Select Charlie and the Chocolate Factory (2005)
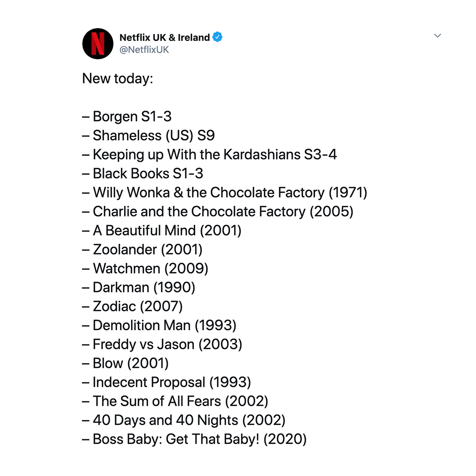476x476 pixels. [x=218, y=212]
